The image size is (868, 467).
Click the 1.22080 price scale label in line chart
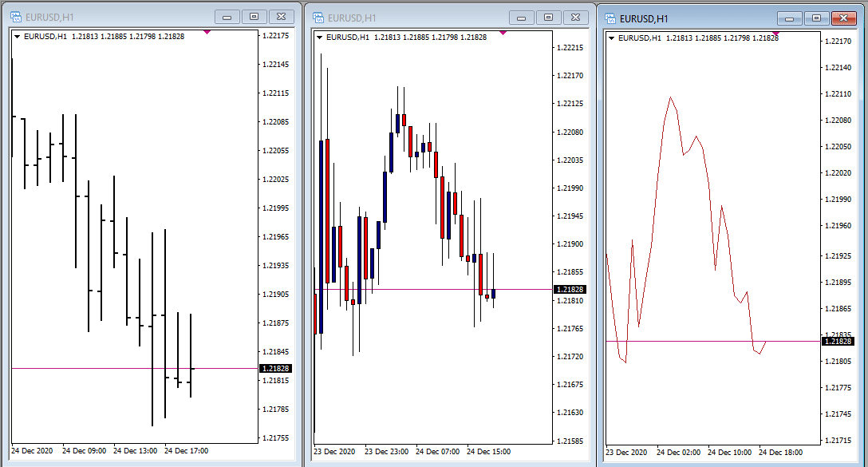point(838,121)
